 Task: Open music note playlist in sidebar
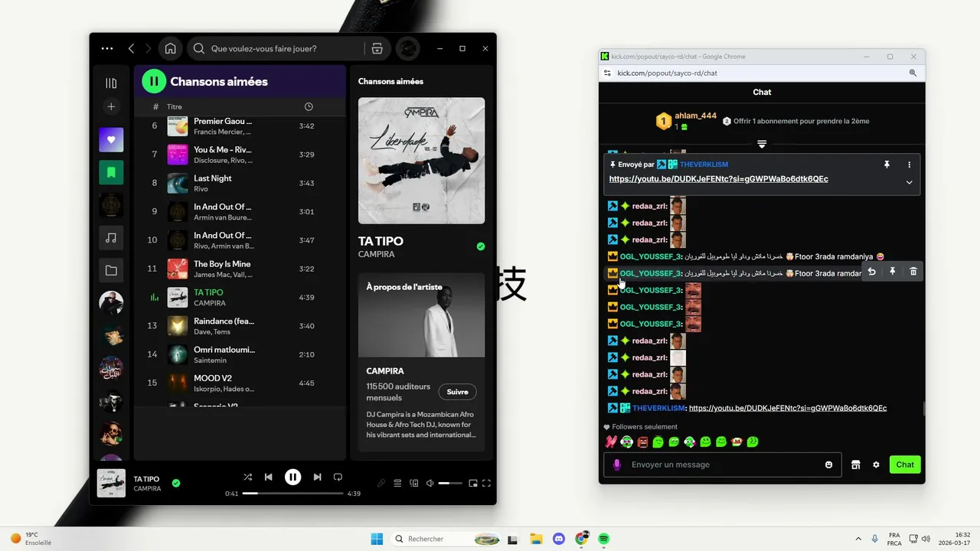pos(111,238)
